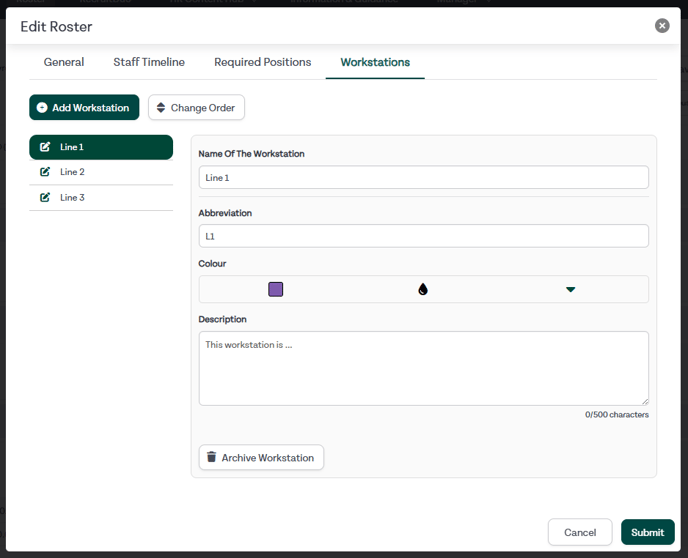Click the up-down arrows Change Order icon
This screenshot has width=688, height=558.
tap(161, 108)
